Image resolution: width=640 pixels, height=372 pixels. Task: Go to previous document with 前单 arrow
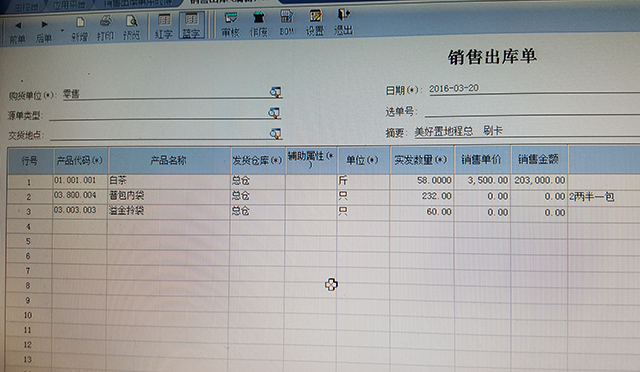tap(18, 32)
